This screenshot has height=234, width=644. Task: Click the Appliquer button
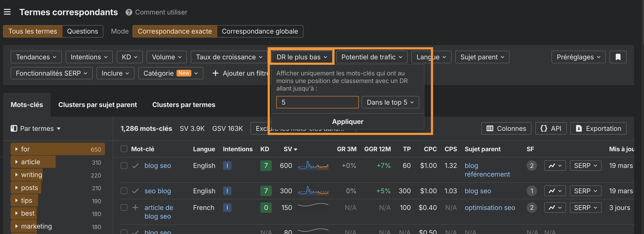(x=348, y=121)
